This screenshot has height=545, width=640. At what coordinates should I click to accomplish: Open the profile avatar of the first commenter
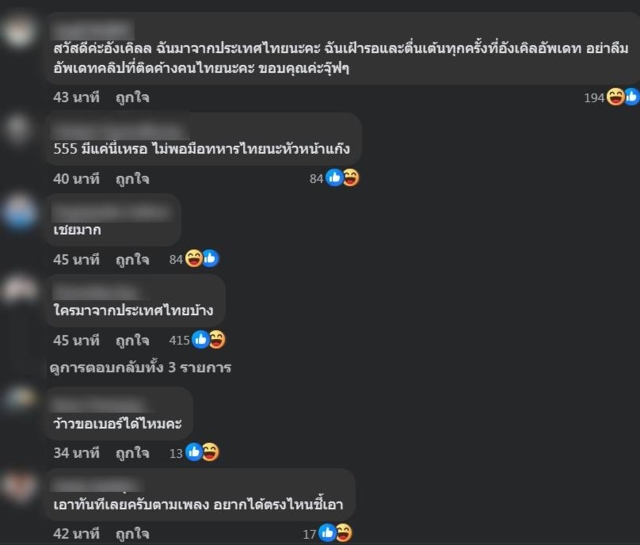[x=18, y=30]
